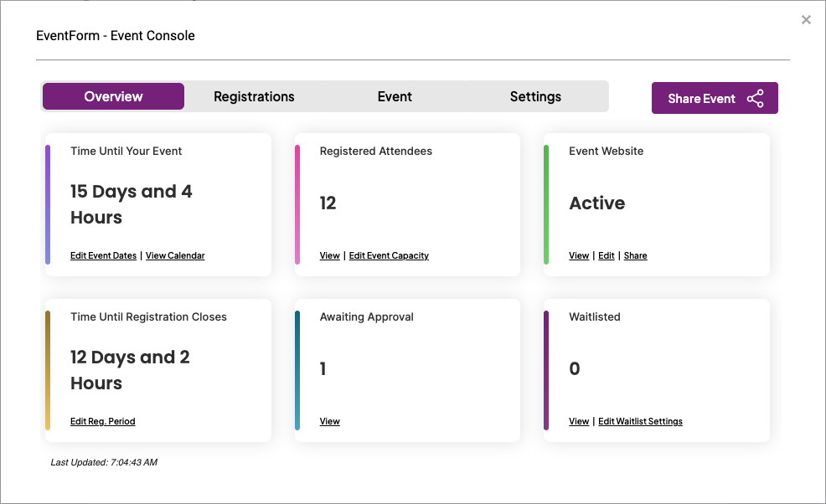This screenshot has height=504, width=826.
Task: Click View Calendar
Action: click(175, 255)
